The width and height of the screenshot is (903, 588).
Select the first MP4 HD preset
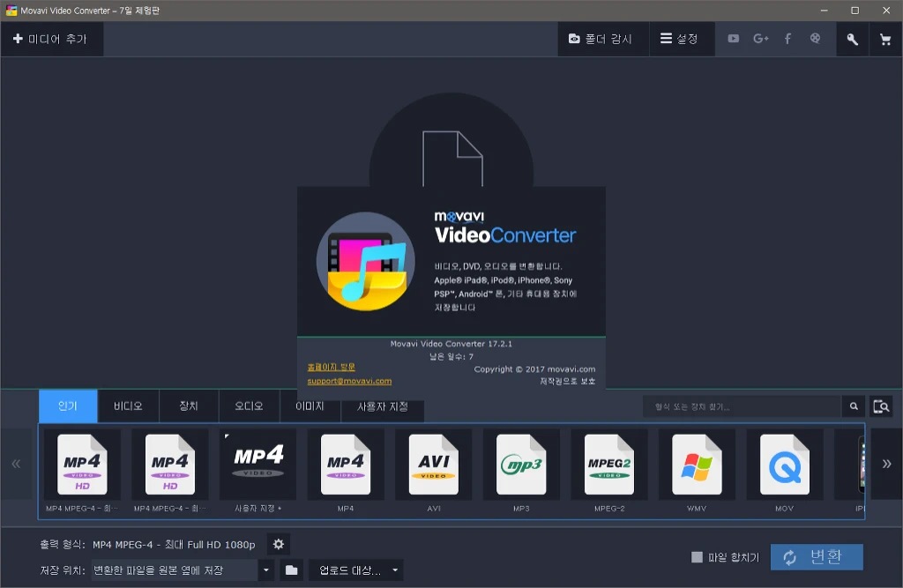82,471
